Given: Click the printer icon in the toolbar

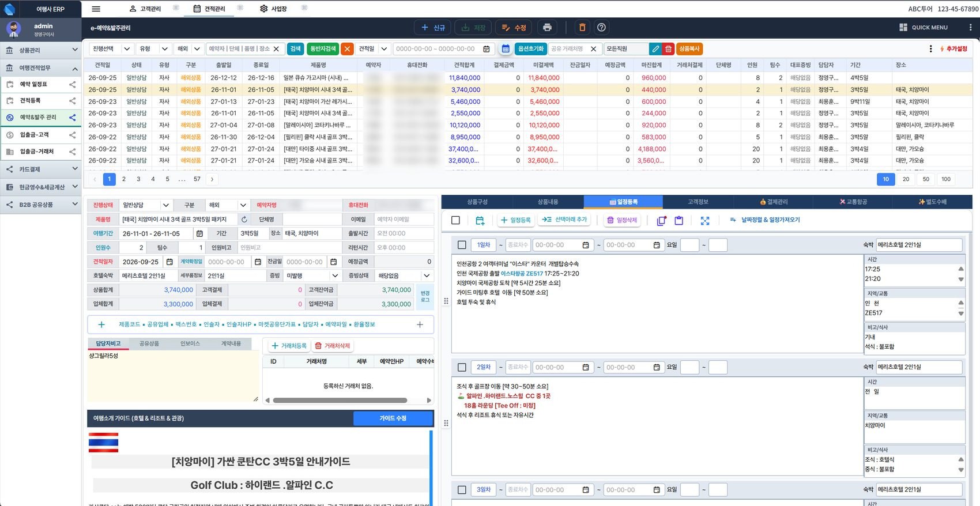Looking at the screenshot, I should (547, 28).
